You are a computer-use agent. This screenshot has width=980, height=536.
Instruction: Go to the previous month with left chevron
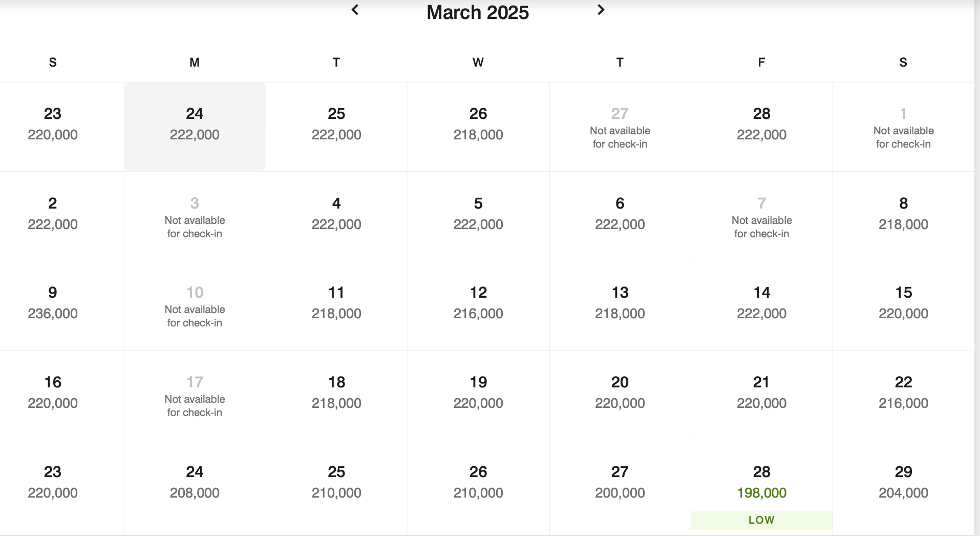point(355,10)
